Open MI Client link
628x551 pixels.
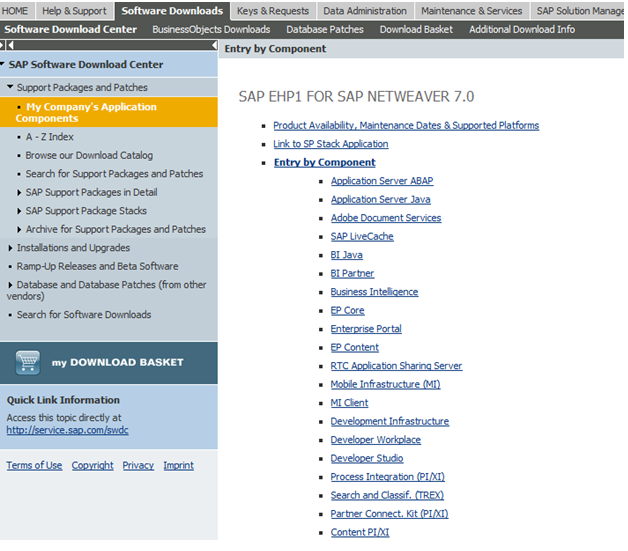[349, 403]
